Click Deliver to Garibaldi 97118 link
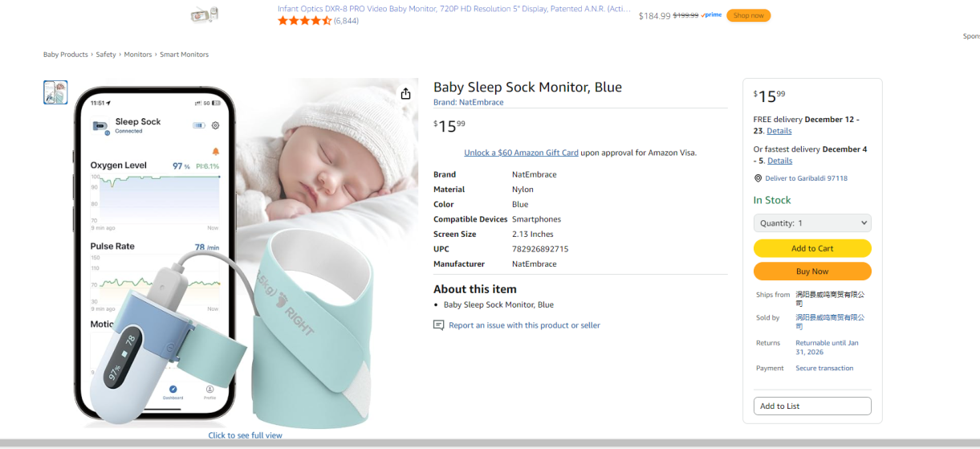 click(806, 178)
